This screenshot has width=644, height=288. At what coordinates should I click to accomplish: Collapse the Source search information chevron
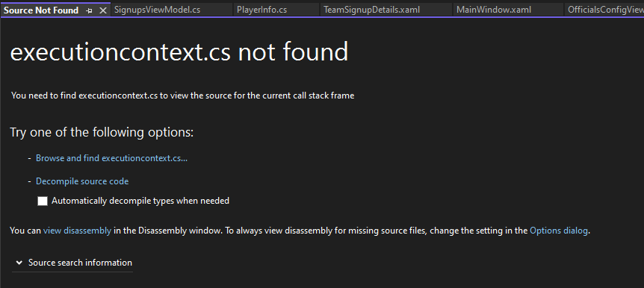click(19, 263)
